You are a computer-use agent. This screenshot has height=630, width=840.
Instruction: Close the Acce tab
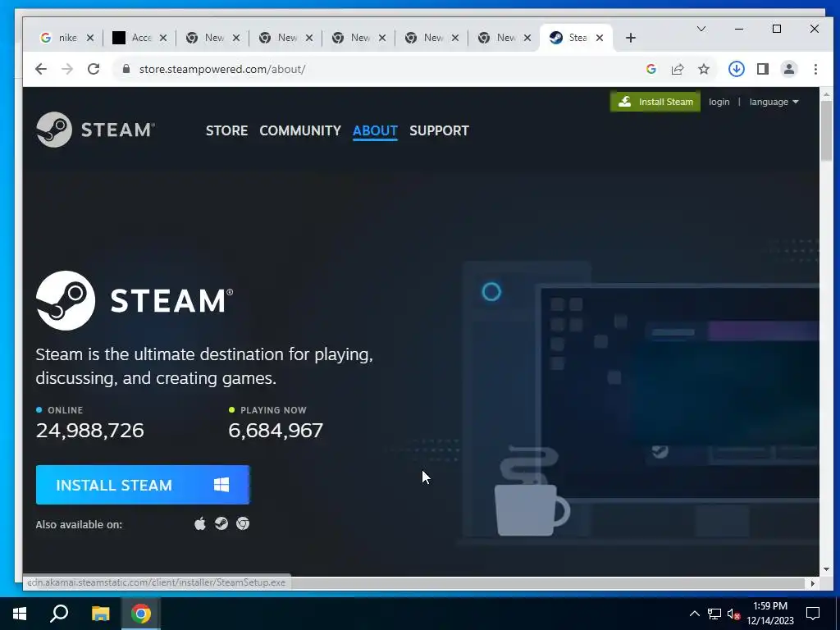click(x=163, y=38)
